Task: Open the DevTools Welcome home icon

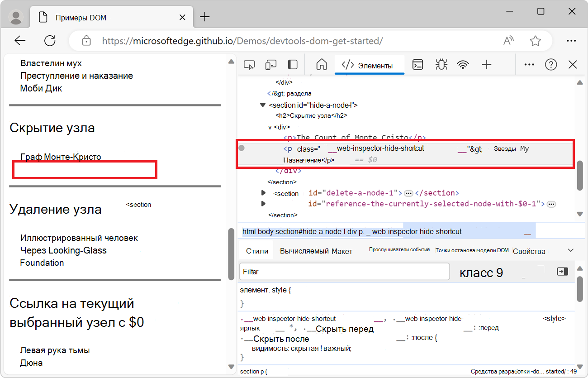Action: 321,64
